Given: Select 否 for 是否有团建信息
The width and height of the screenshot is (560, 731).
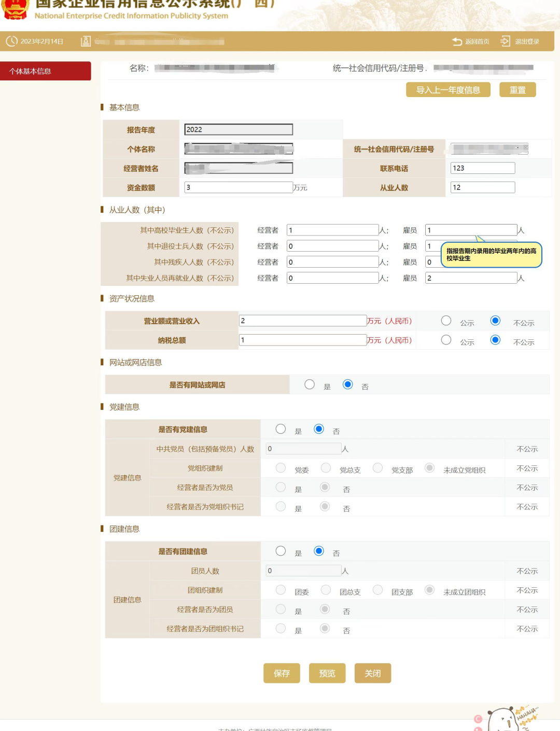Looking at the screenshot, I should 319,551.
